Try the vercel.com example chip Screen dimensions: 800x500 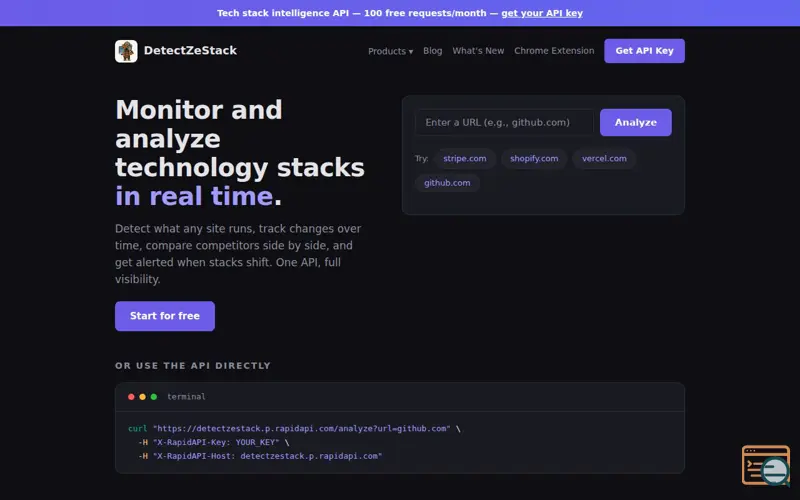(x=604, y=159)
